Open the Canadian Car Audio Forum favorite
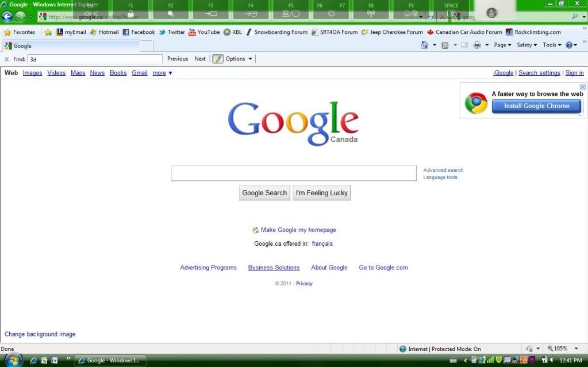This screenshot has width=588, height=367. coord(464,32)
